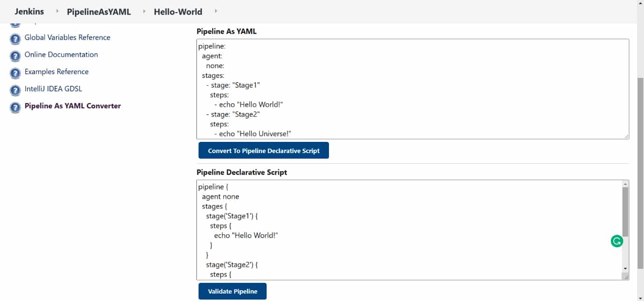Click the Declarative Script scrollbar thumb
Viewport: 644px width, 301px height.
[625, 211]
